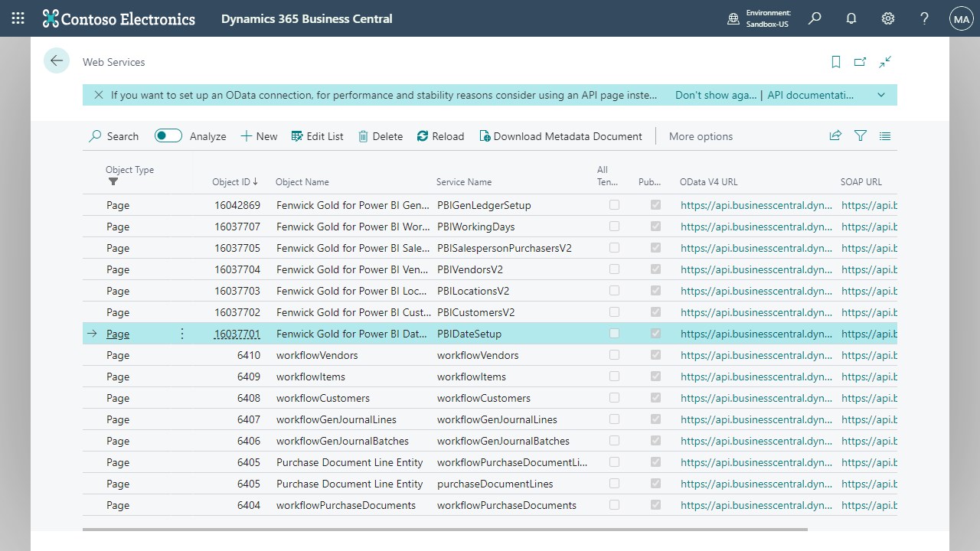Bookmark the Web Services page
This screenshot has height=551, width=980.
pos(836,62)
